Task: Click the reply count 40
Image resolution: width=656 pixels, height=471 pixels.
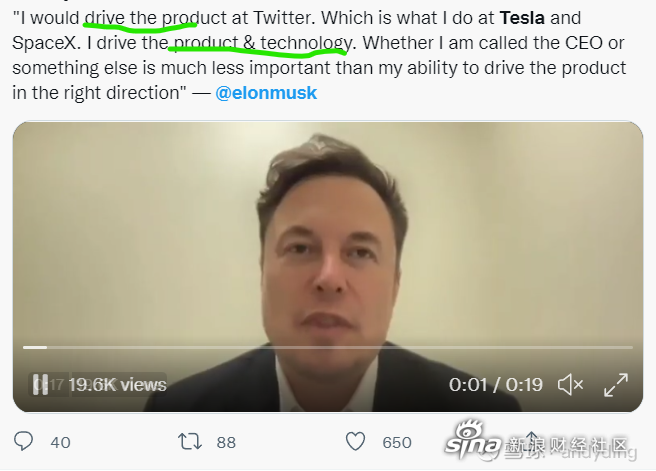Action: point(60,443)
